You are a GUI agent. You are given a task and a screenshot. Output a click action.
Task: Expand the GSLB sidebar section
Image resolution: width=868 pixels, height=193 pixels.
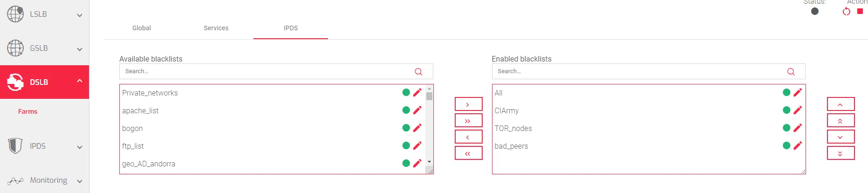coord(79,49)
